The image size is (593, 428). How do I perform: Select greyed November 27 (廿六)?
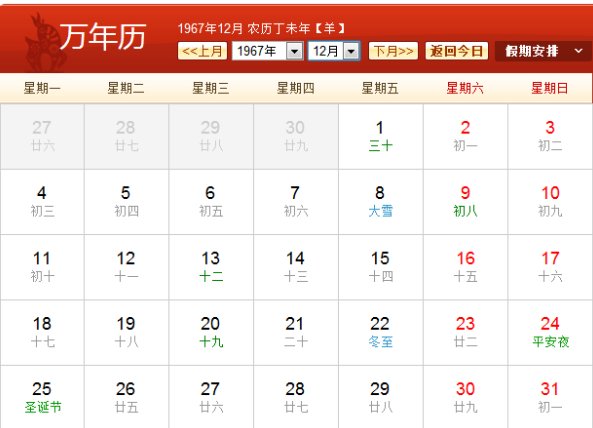(x=42, y=136)
